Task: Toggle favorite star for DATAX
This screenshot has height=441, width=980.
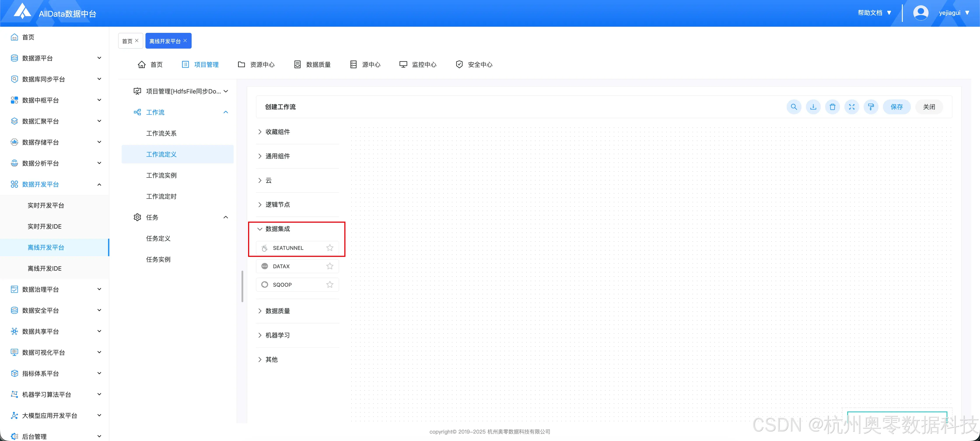Action: [x=329, y=266]
